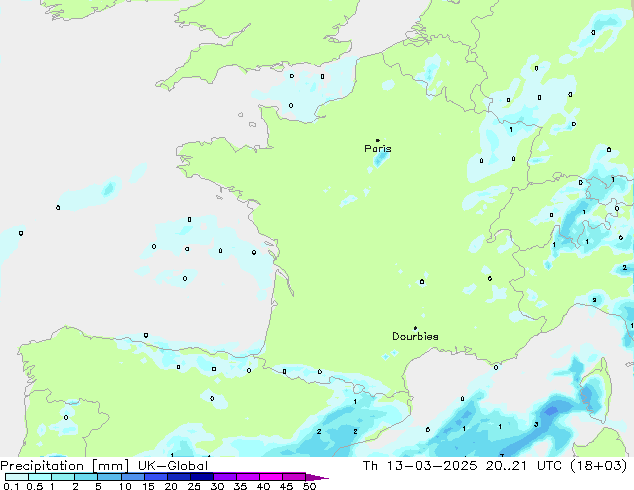Click the 'Precipitation' title word
This screenshot has height=490, width=634.
pyautogui.click(x=42, y=466)
